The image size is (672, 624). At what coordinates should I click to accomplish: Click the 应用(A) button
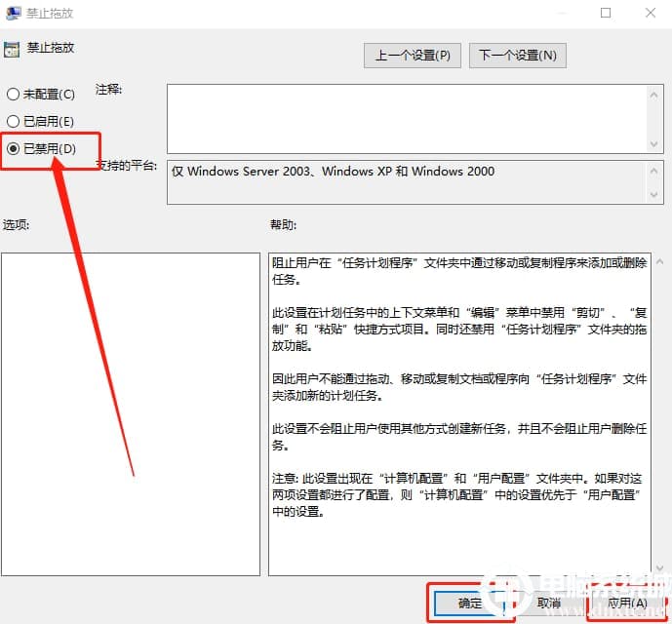(627, 604)
